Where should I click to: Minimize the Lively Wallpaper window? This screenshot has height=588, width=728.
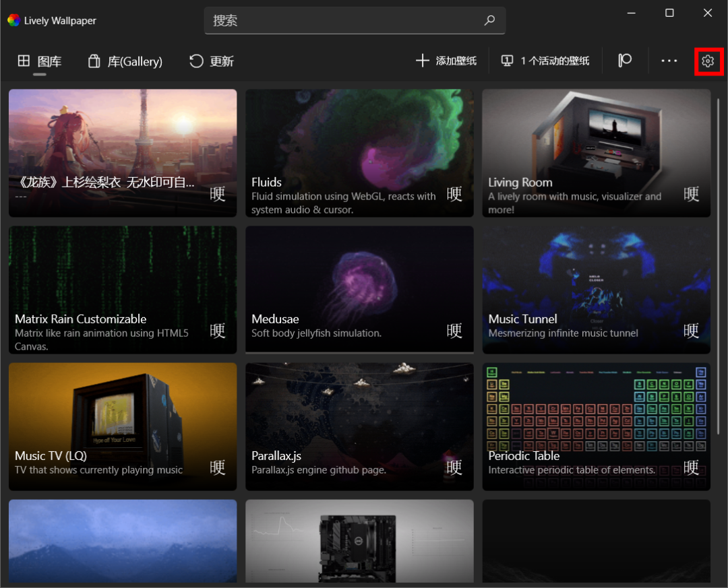(x=632, y=13)
